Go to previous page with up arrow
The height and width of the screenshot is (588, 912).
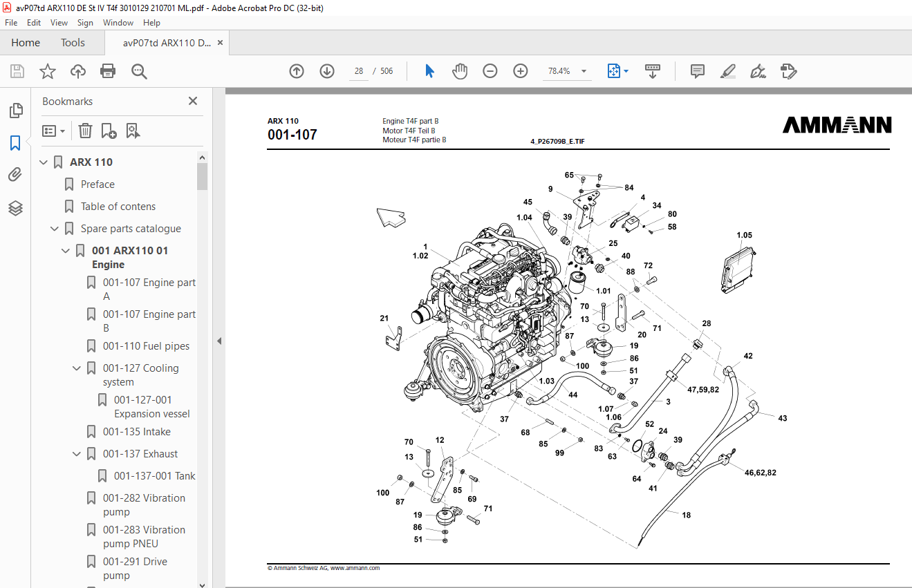[x=297, y=71]
